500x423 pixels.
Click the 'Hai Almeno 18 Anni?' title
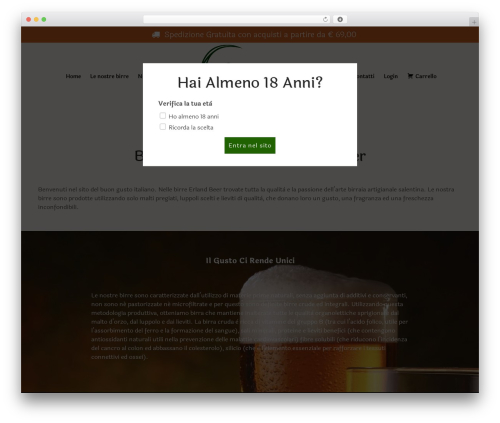click(250, 83)
